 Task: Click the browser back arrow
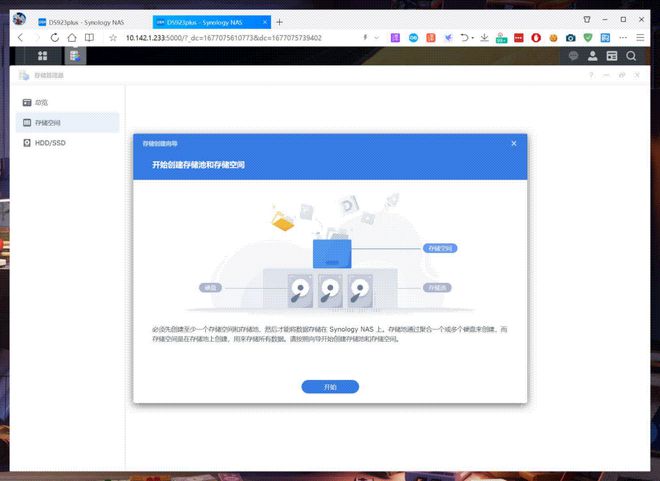click(x=20, y=37)
